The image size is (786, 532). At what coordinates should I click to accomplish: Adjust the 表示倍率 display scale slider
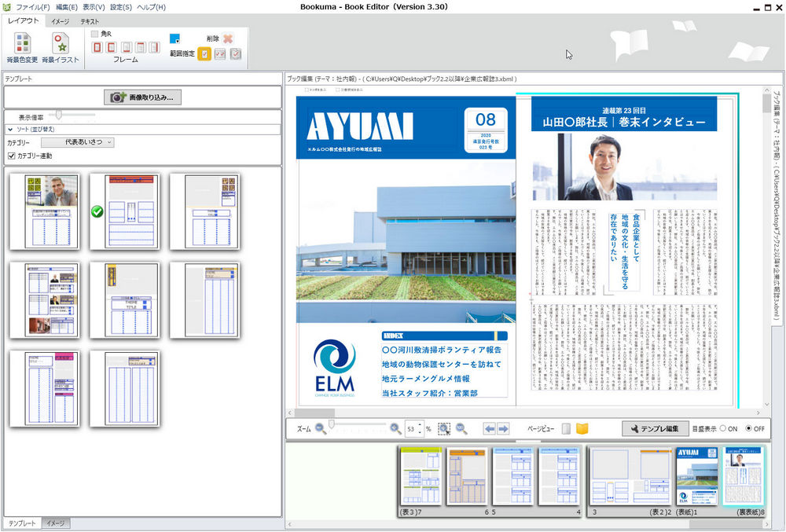59,116
